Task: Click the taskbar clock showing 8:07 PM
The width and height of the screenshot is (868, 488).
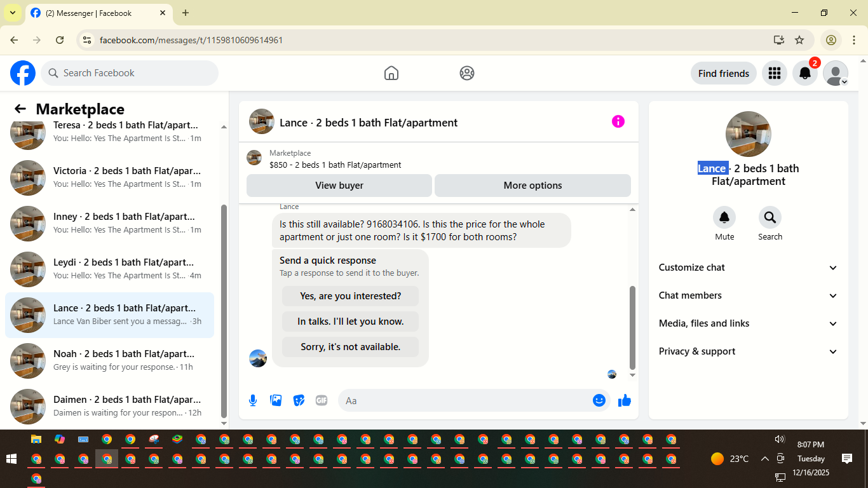Action: pos(811,445)
